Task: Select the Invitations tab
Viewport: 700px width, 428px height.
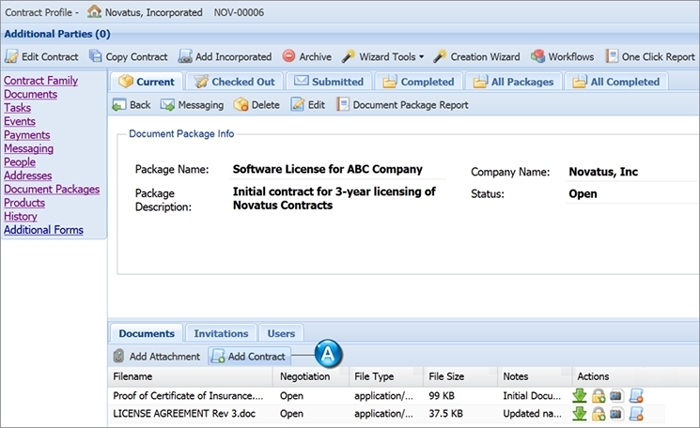Action: [x=221, y=333]
